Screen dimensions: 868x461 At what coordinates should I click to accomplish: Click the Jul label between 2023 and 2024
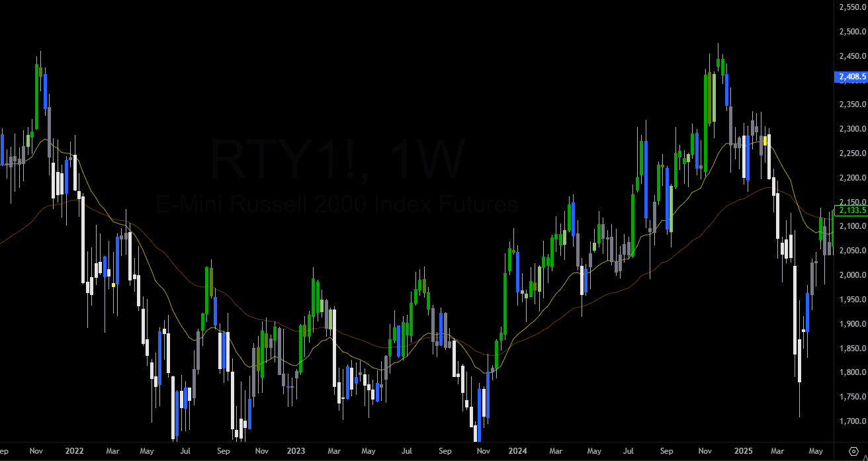tap(408, 451)
